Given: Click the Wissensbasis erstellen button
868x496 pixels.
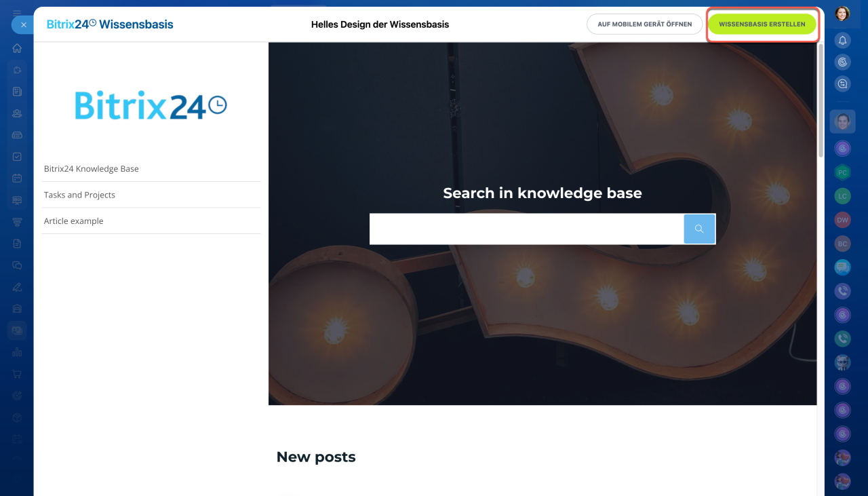Looking at the screenshot, I should tap(762, 24).
